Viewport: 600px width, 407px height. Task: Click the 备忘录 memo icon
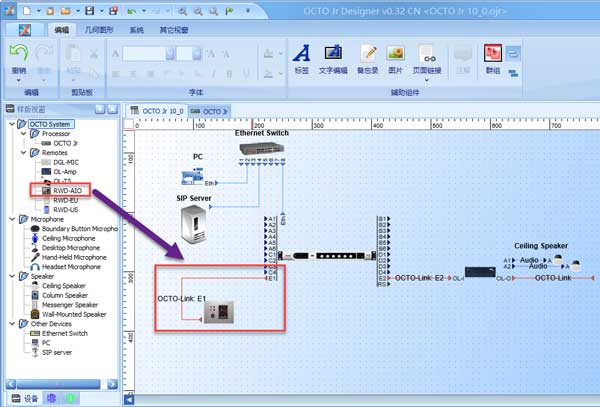pos(368,55)
